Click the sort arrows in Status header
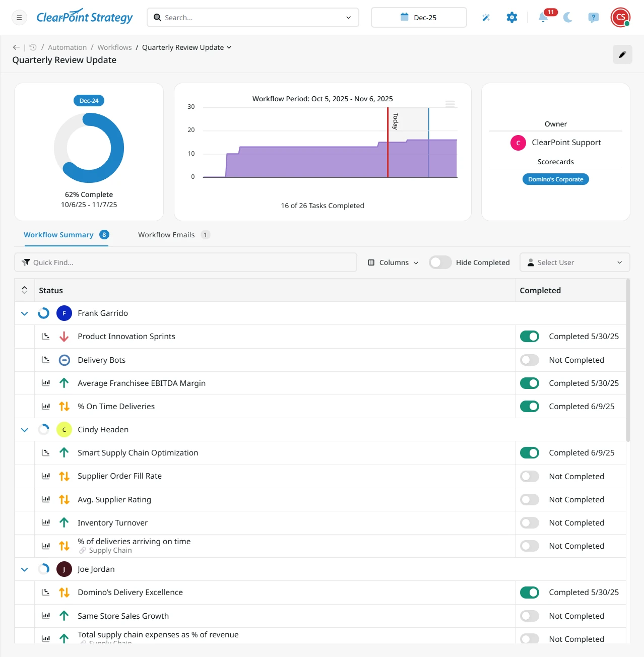The width and height of the screenshot is (644, 657). (x=24, y=290)
